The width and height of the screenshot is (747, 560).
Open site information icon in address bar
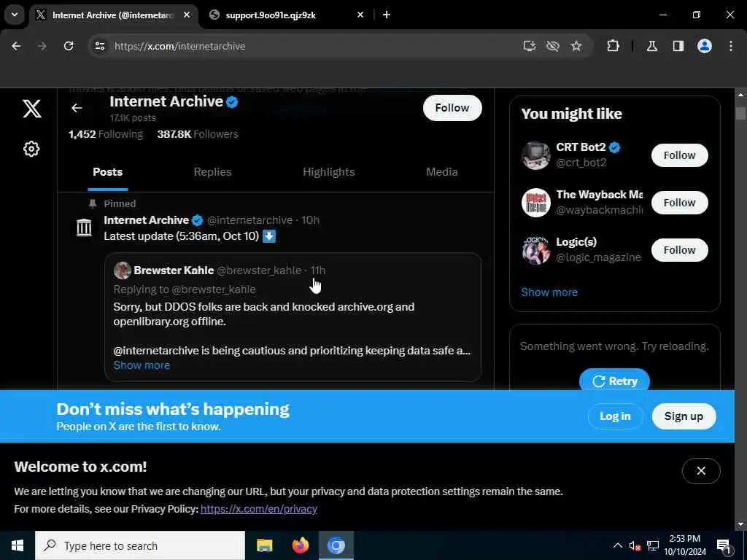[99, 46]
